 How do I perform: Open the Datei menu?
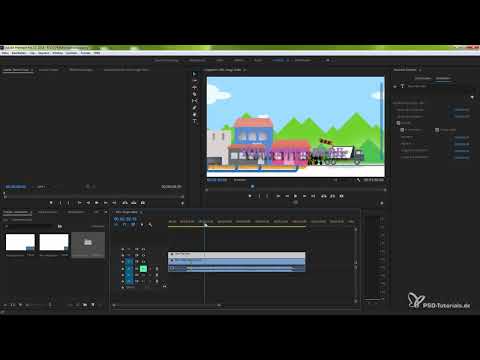pos(5,53)
